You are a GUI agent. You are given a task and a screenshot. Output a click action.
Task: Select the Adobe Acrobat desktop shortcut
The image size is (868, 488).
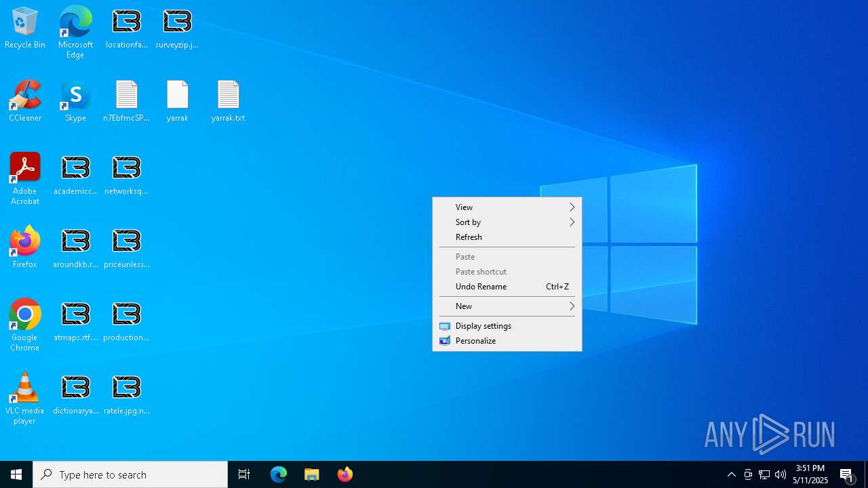pyautogui.click(x=25, y=178)
